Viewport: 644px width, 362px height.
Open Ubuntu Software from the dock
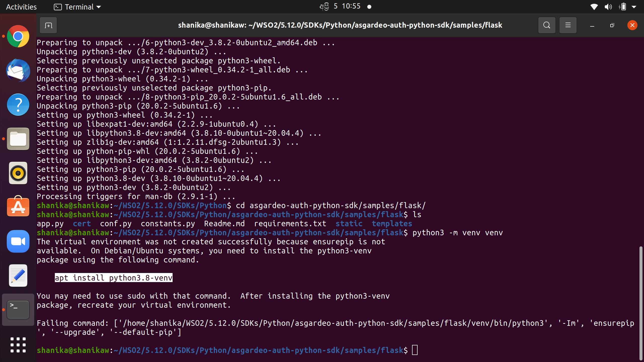[18, 207]
